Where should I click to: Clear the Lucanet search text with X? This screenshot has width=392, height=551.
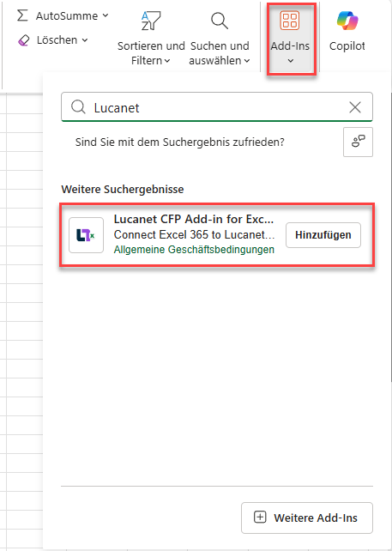355,107
